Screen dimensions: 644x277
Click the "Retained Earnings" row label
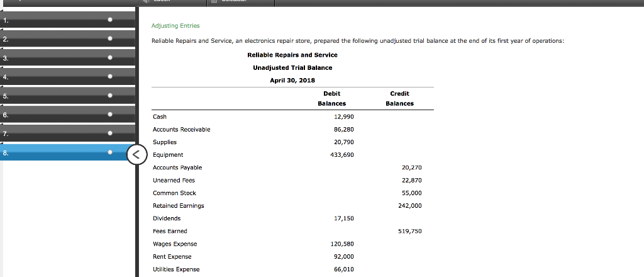[178, 206]
